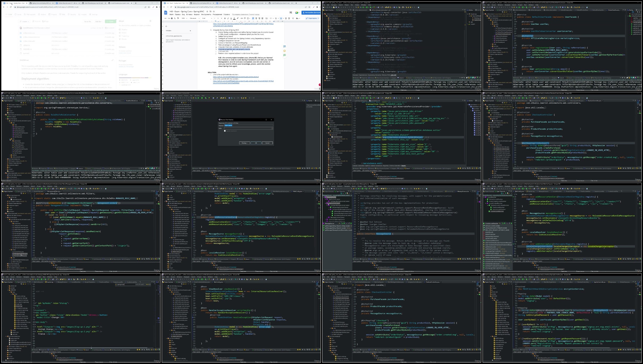Open the Вставка menu in Google Docs
The height and width of the screenshot is (364, 643).
click(189, 15)
